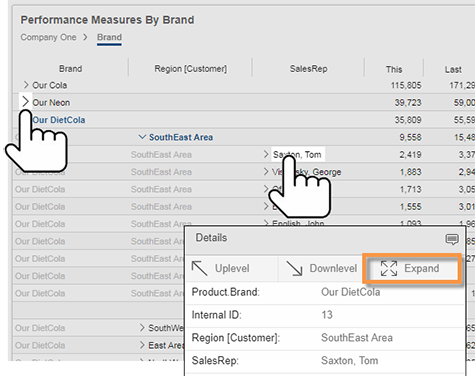Select the Brand breadcrumb tab
The width and height of the screenshot is (475, 376).
point(109,37)
